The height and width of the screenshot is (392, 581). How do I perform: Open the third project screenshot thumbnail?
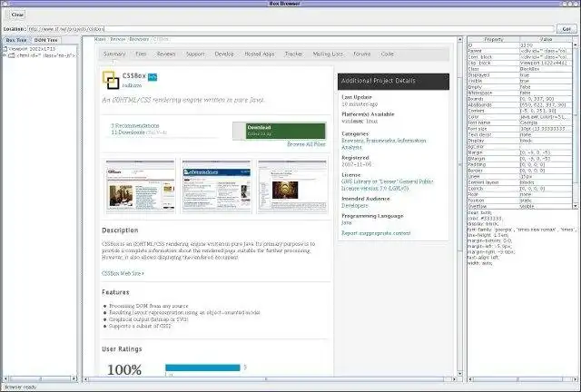292,186
